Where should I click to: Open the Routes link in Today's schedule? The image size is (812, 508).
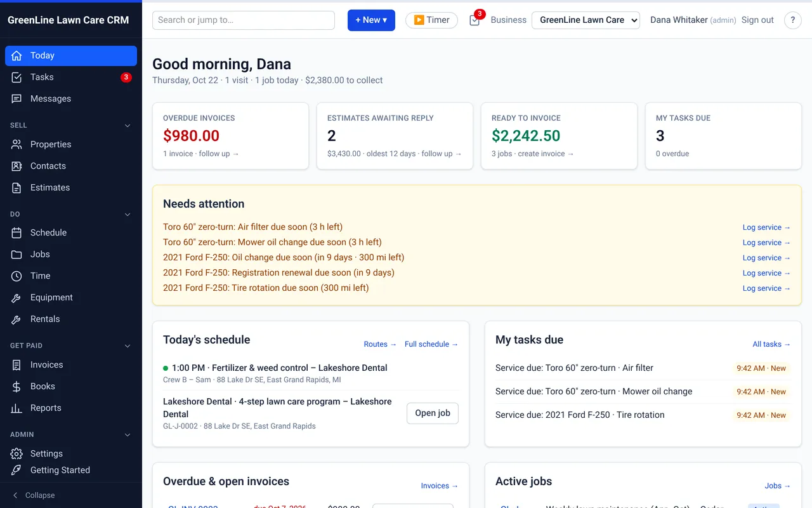tap(380, 344)
